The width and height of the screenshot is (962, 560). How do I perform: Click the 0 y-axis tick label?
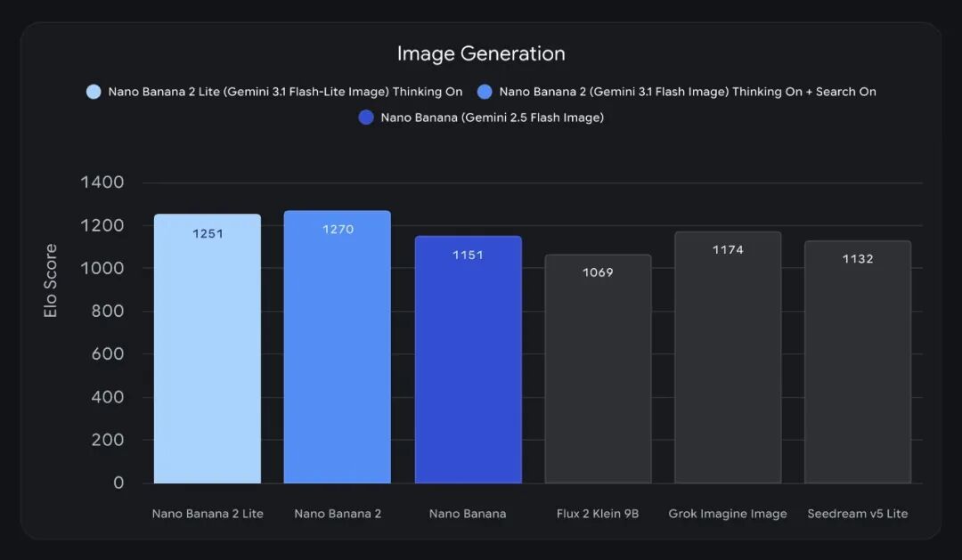pos(118,483)
